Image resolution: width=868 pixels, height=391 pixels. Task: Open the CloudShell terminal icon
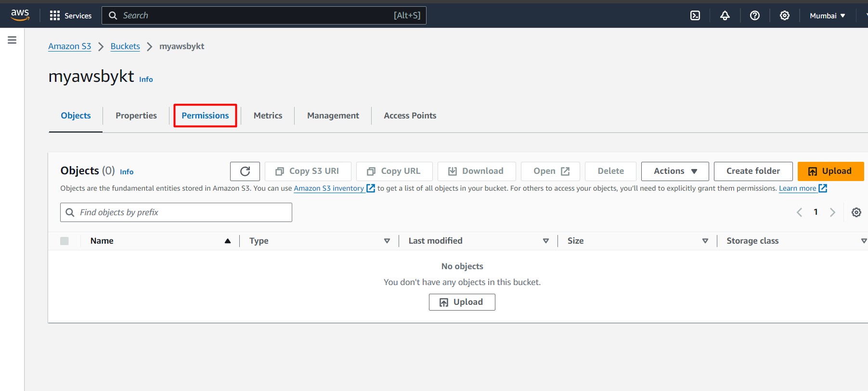[695, 15]
